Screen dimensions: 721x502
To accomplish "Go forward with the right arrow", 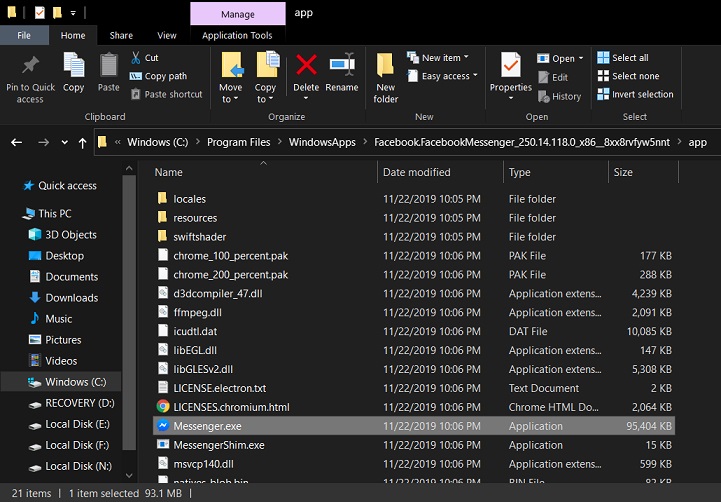I will (x=44, y=143).
